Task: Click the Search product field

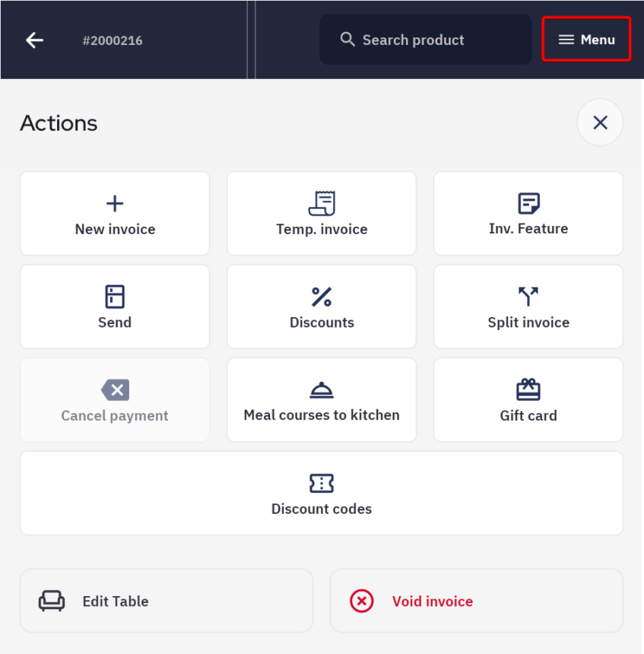Action: click(x=425, y=40)
